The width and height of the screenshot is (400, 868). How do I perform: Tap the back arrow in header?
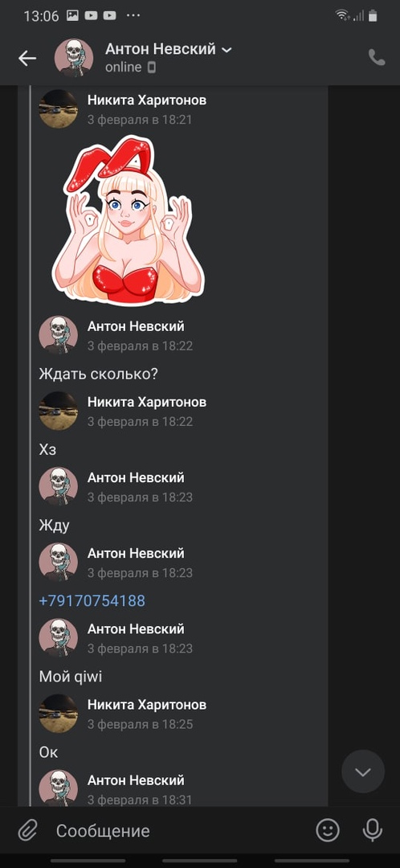tap(27, 58)
